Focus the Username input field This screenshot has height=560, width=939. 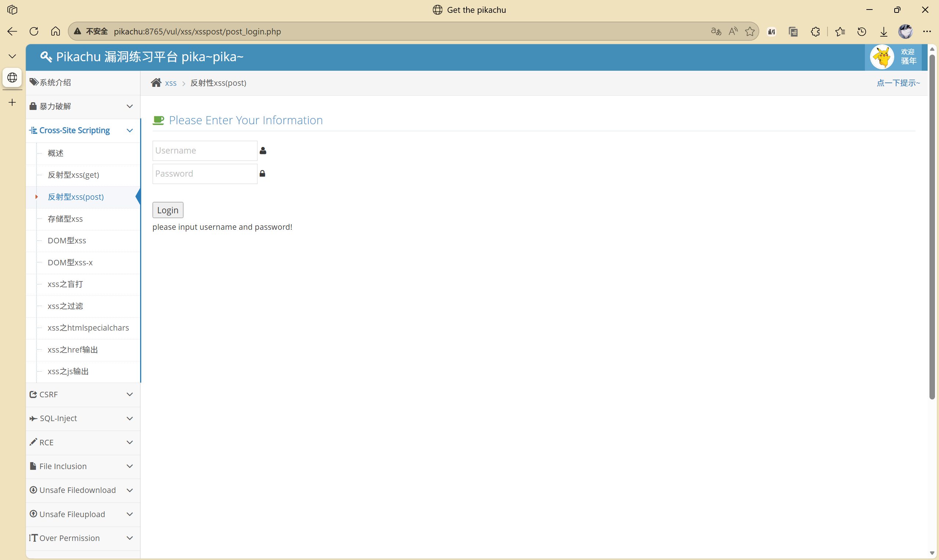pyautogui.click(x=205, y=151)
